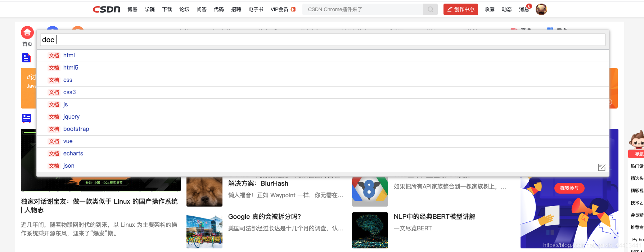644x252 pixels.
Task: Click the user avatar picture
Action: [541, 9]
